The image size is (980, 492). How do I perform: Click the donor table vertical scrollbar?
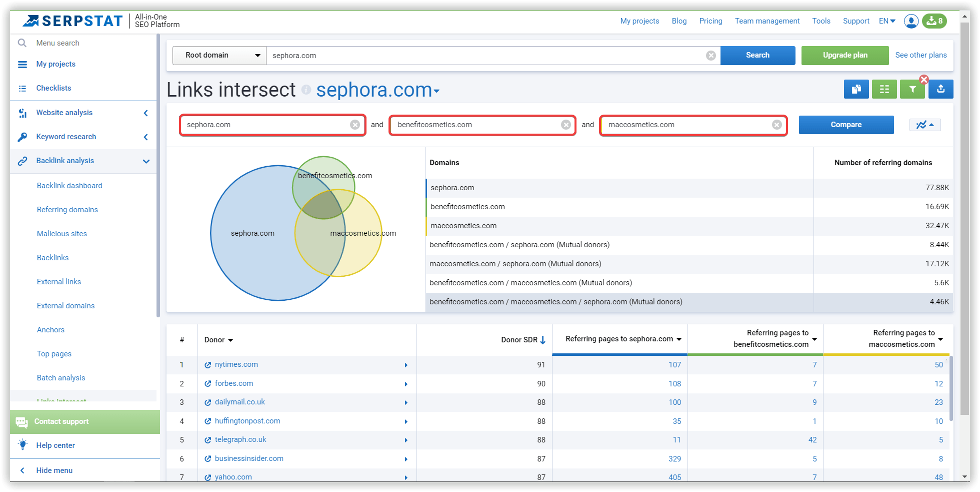pyautogui.click(x=951, y=388)
